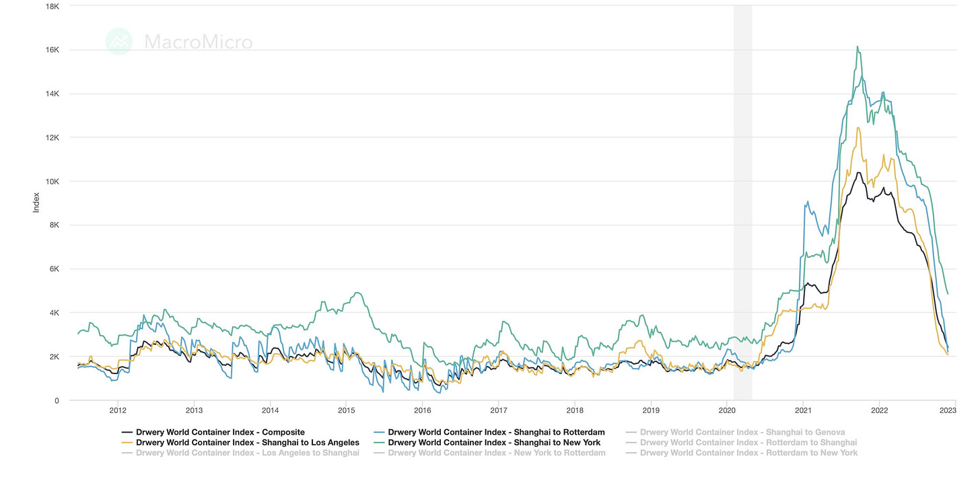
Task: Click the green New York legend line marker
Action: [379, 443]
